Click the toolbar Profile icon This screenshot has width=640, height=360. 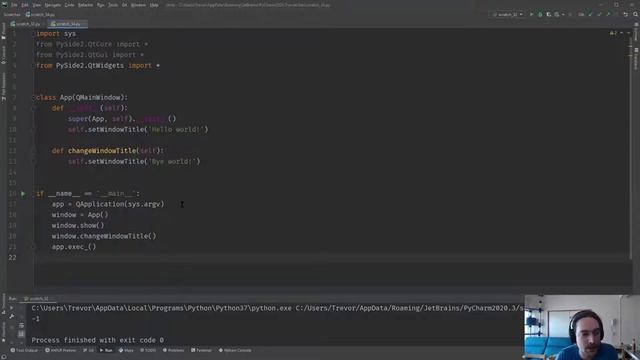click(x=557, y=14)
